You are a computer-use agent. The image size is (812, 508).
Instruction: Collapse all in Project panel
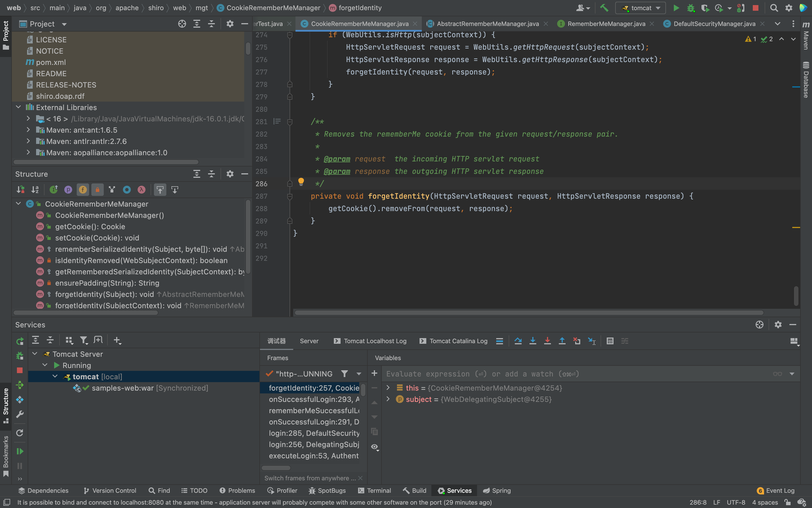211,24
